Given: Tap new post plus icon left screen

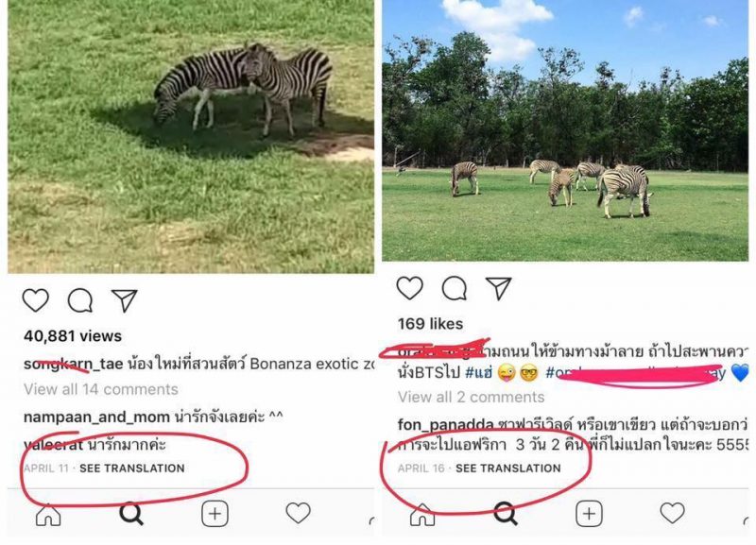Looking at the screenshot, I should click(x=215, y=514).
